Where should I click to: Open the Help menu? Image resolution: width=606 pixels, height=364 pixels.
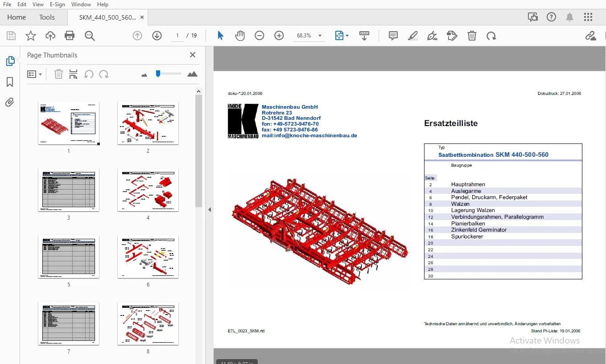(x=103, y=4)
